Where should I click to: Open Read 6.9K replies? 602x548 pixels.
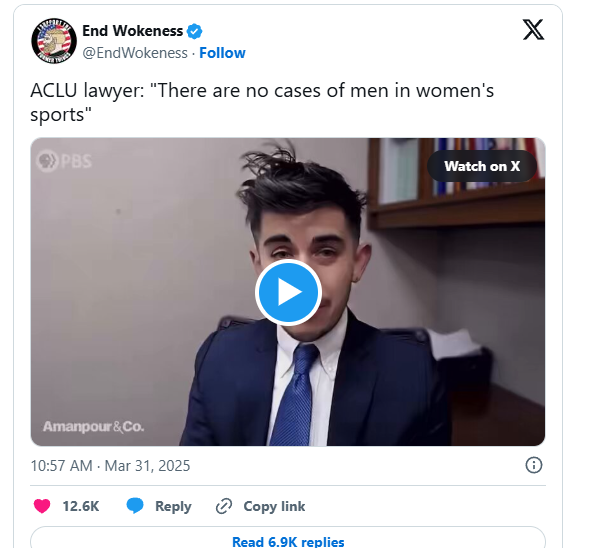click(288, 542)
